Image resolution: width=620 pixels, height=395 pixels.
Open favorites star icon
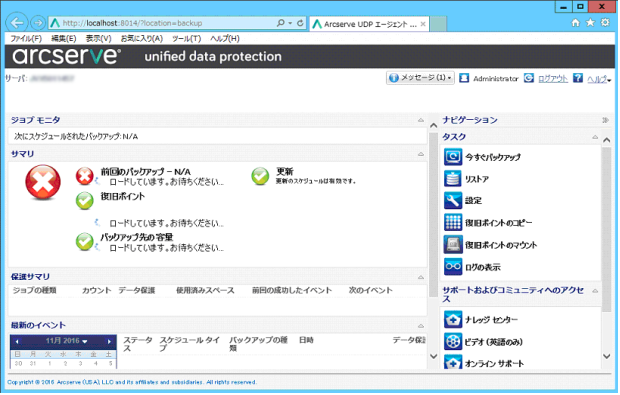590,23
